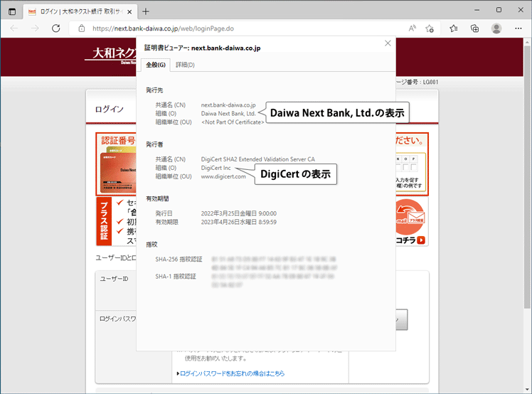
Task: Go forward to next page
Action: 35,28
